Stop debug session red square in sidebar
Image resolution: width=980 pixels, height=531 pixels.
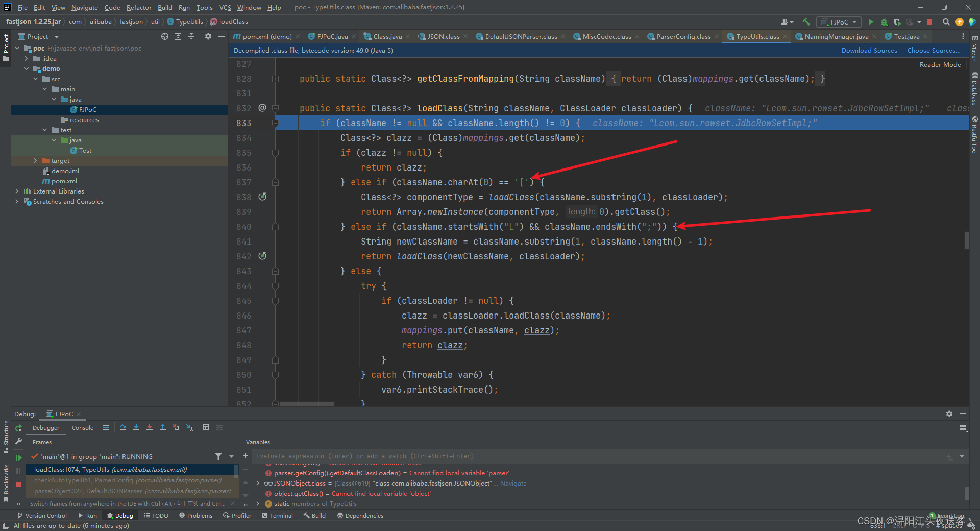[x=18, y=484]
